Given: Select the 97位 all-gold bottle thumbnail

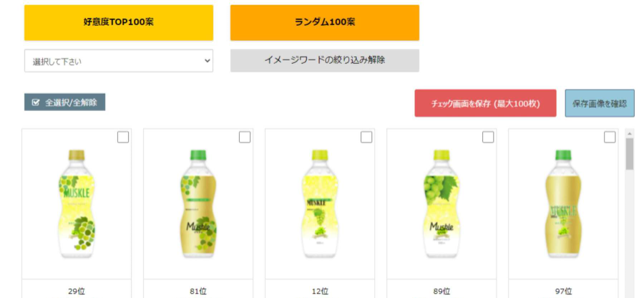Looking at the screenshot, I should coord(564,204).
